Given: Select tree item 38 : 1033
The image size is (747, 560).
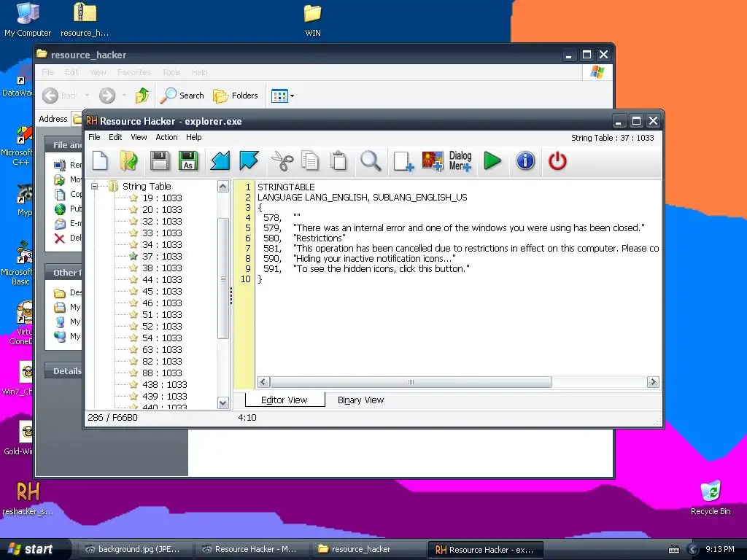Looking at the screenshot, I should (162, 268).
